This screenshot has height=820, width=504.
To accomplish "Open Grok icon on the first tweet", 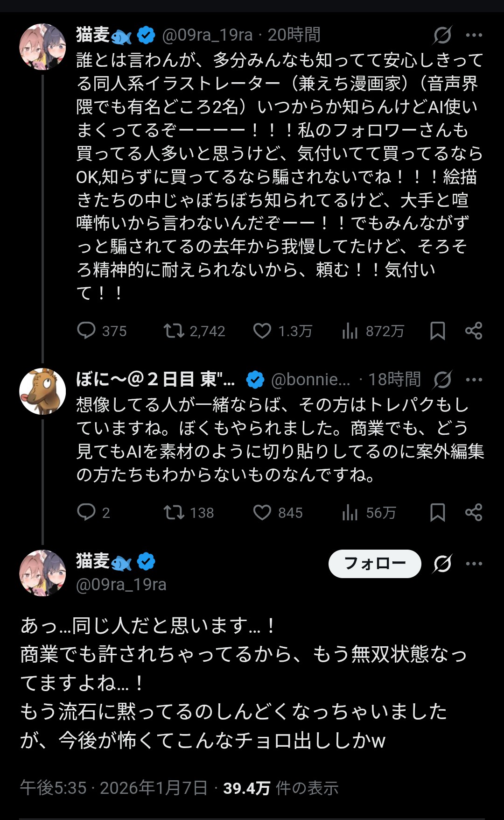I will [x=442, y=35].
